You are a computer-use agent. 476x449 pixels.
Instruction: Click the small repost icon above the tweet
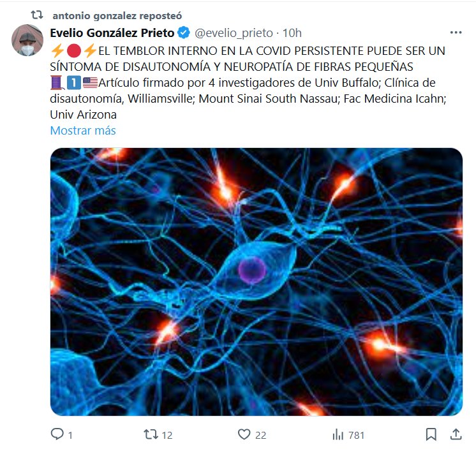[x=37, y=15]
